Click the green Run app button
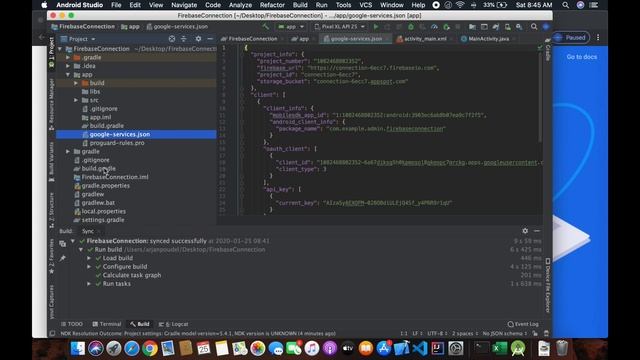The image size is (640, 360). (376, 27)
